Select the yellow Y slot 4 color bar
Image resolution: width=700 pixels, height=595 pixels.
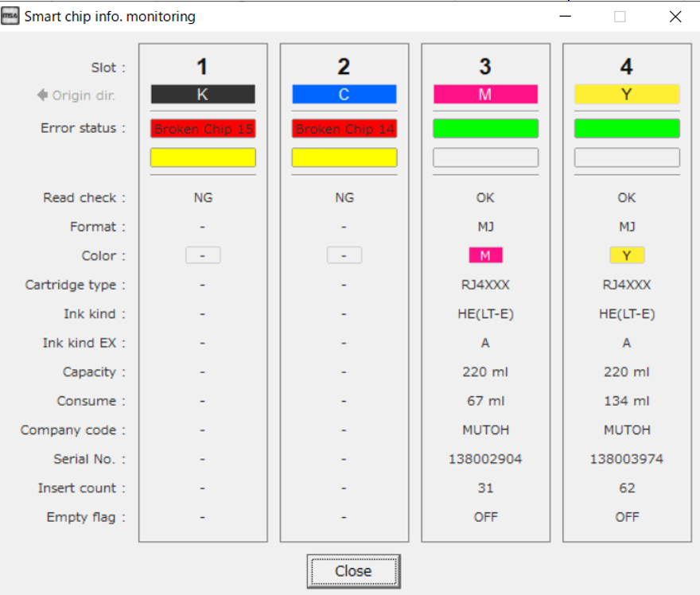[627, 95]
